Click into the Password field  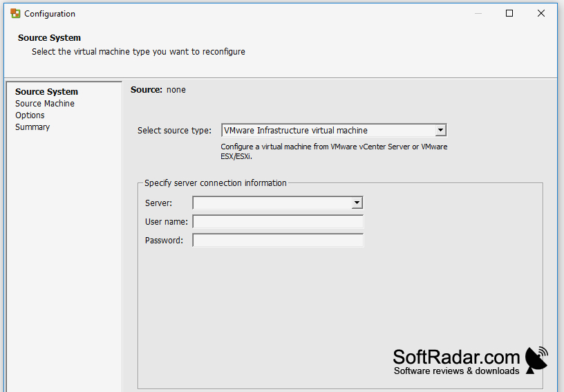point(278,240)
